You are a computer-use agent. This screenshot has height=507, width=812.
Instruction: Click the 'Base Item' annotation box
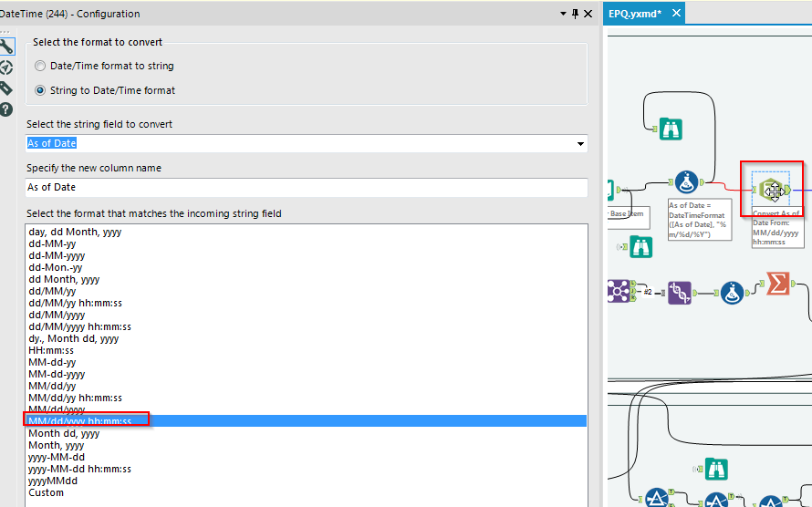(x=629, y=218)
